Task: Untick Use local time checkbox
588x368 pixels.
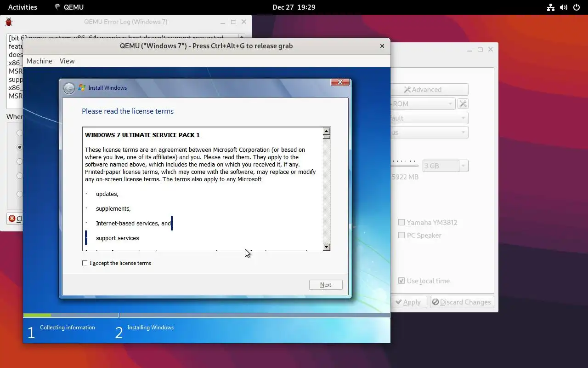Action: coord(401,281)
